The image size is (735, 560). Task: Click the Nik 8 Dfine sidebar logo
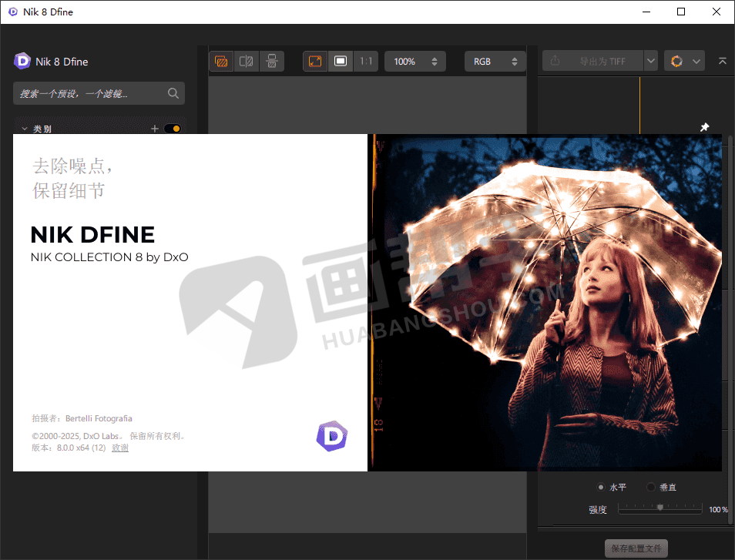click(22, 61)
